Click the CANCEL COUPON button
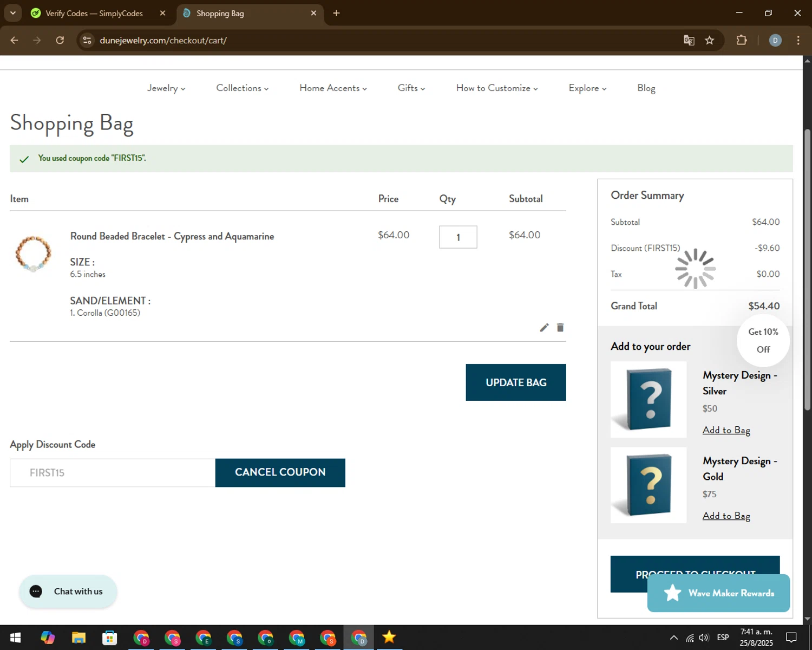812x650 pixels. click(280, 472)
